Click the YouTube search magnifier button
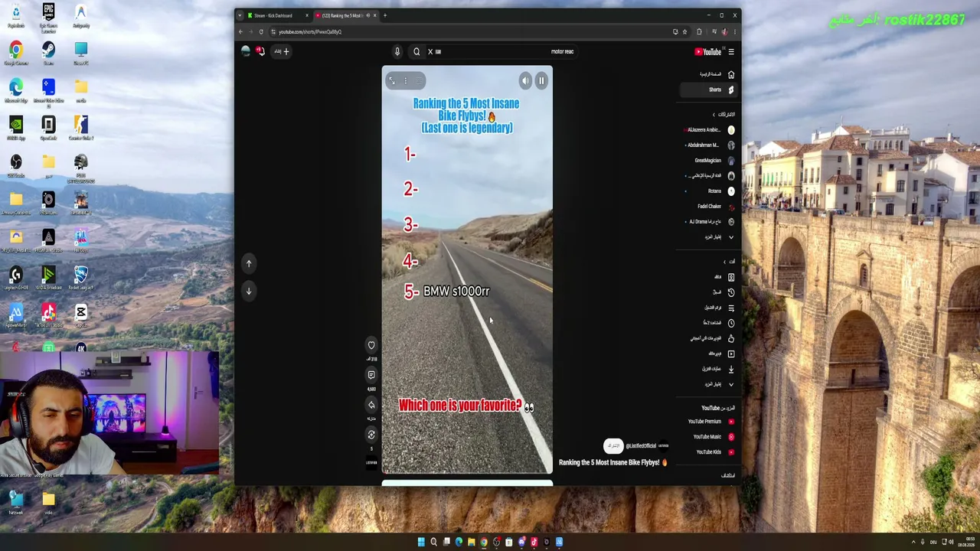This screenshot has height=551, width=980. click(416, 51)
